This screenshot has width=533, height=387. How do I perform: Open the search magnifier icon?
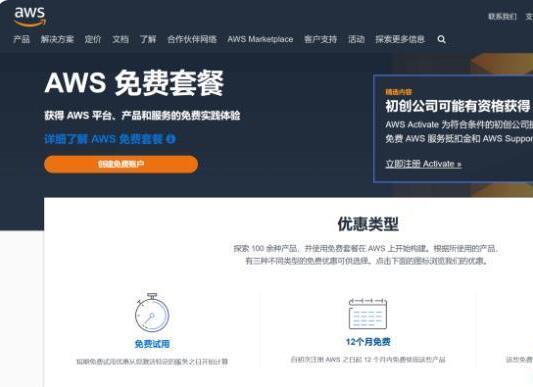[x=442, y=39]
